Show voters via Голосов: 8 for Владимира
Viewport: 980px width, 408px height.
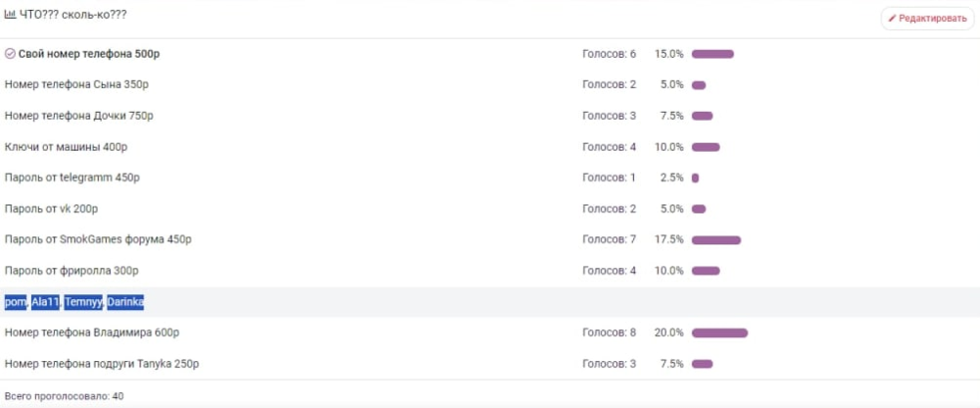tap(610, 332)
